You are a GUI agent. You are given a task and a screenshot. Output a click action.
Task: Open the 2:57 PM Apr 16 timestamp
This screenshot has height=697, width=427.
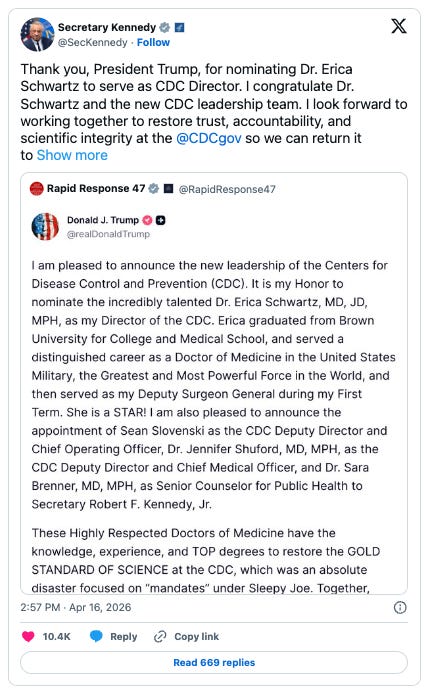tap(76, 607)
